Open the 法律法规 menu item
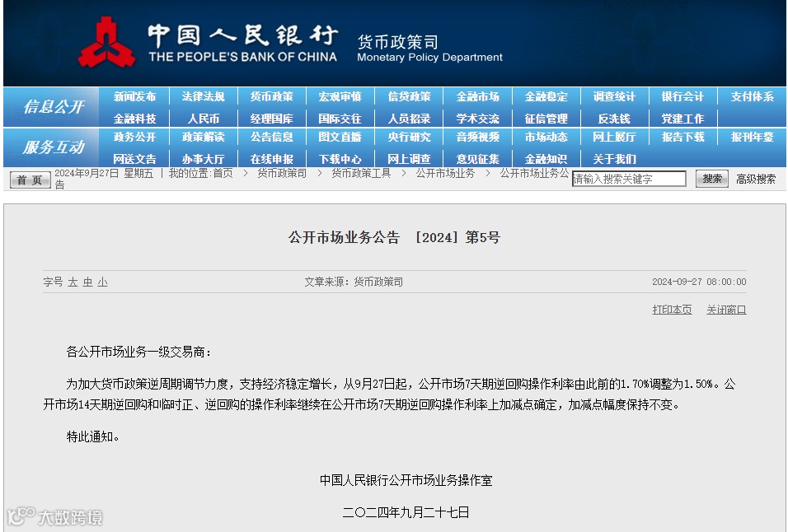Viewport: 788px width, 532px height. coord(203,97)
